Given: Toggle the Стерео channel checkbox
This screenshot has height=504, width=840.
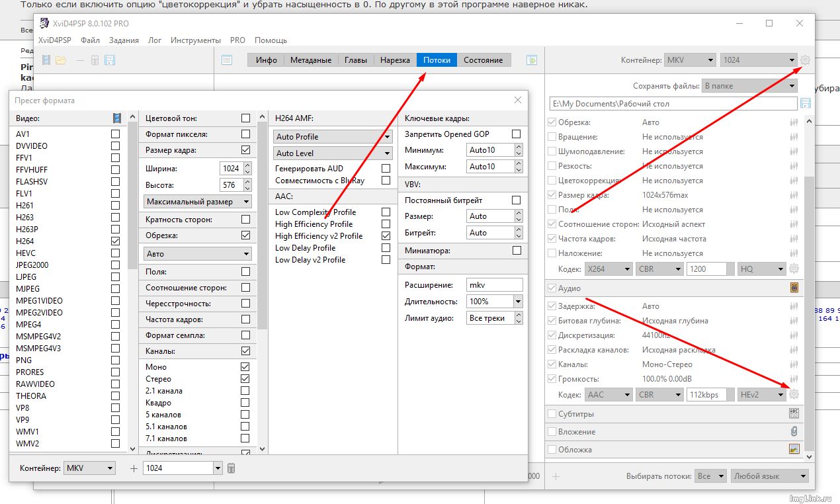Looking at the screenshot, I should tap(245, 379).
